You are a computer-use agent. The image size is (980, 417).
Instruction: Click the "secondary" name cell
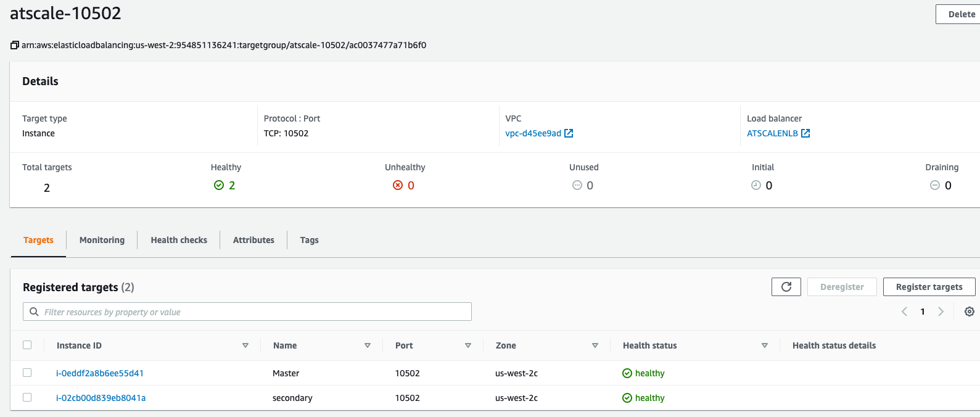(292, 398)
